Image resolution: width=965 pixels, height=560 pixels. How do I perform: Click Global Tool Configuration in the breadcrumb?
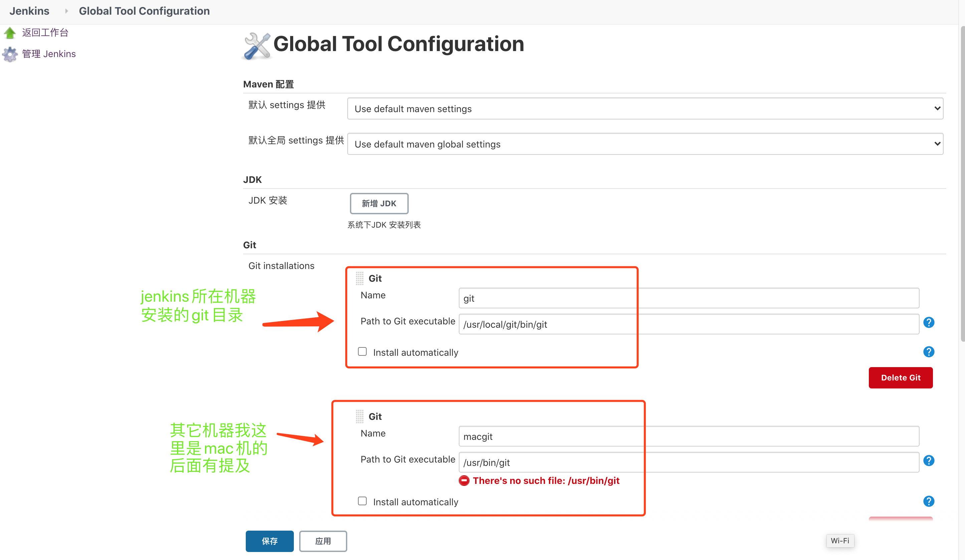144,11
